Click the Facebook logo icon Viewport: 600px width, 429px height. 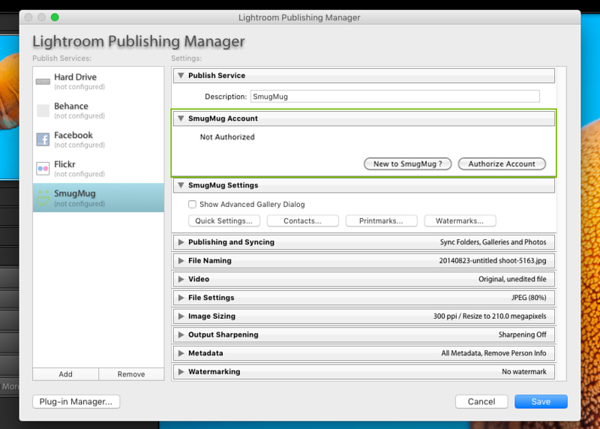[43, 139]
